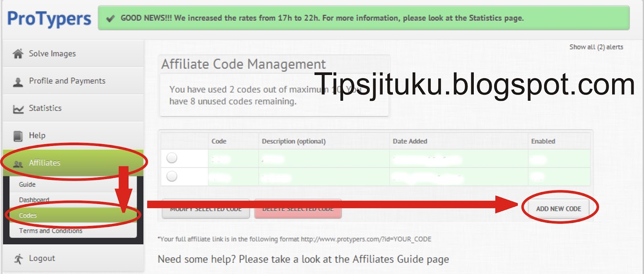Click the book icon beside Help
Screen dimensions: 644x274
18,136
